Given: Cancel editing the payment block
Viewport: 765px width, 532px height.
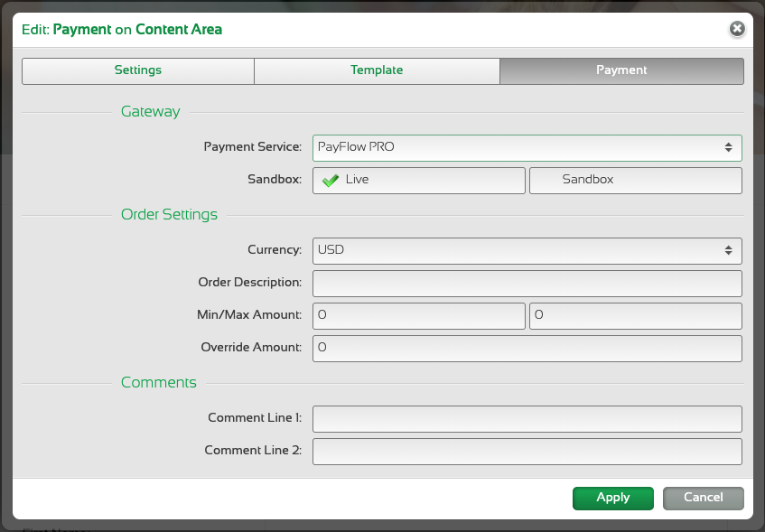Looking at the screenshot, I should click(703, 499).
